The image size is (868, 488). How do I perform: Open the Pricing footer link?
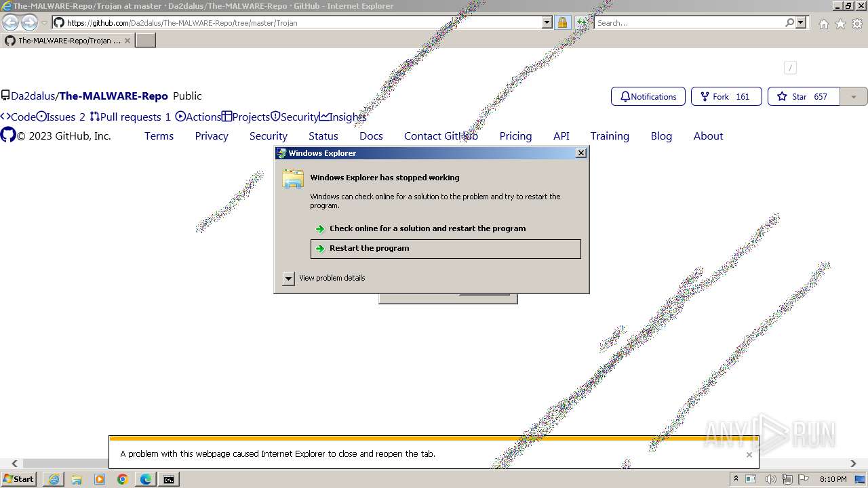click(515, 136)
